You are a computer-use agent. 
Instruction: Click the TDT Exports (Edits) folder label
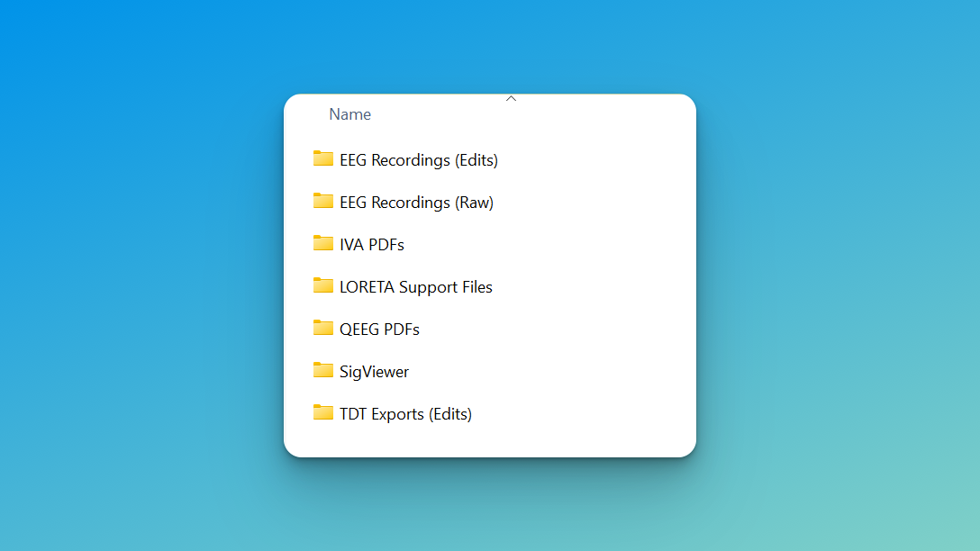coord(405,414)
